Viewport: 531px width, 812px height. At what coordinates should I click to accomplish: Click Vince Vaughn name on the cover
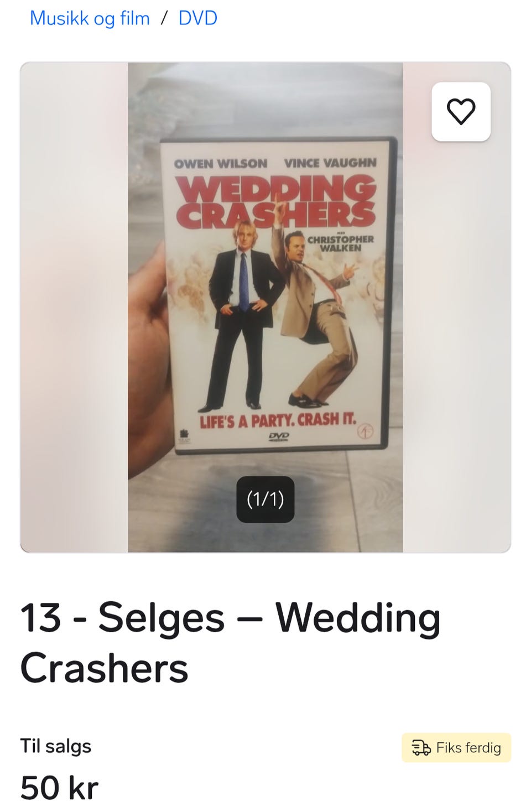point(330,163)
